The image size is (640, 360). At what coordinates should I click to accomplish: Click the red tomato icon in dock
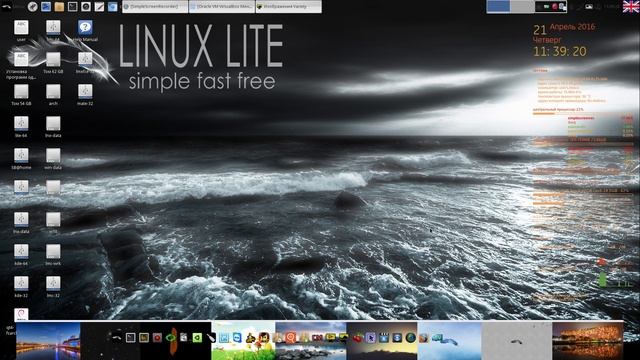pos(358,338)
